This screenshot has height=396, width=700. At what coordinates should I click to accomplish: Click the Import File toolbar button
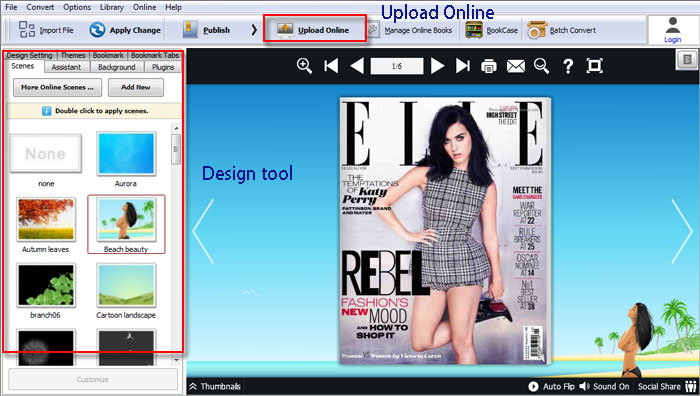(46, 30)
